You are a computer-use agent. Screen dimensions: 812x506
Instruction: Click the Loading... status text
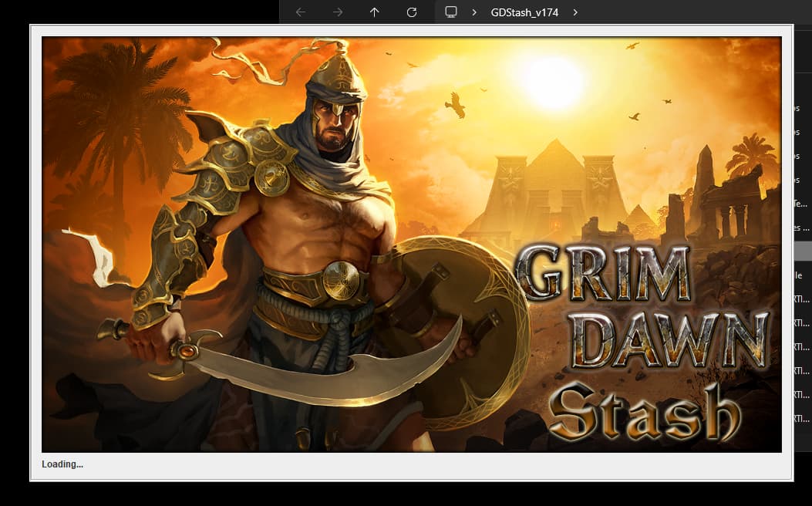click(62, 464)
